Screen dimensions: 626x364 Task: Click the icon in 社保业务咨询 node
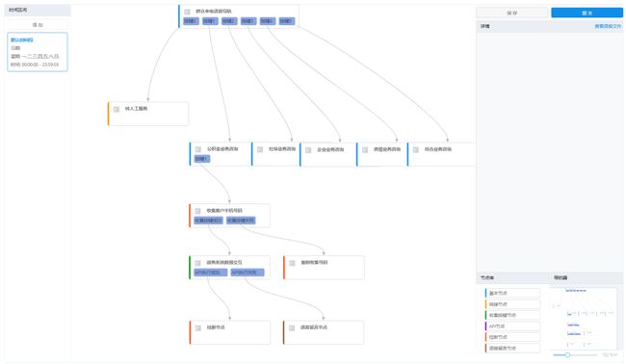click(x=260, y=149)
